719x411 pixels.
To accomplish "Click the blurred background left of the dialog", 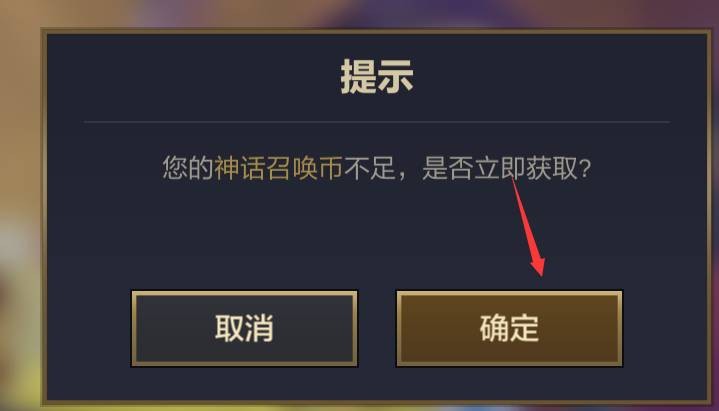I will click(19, 206).
